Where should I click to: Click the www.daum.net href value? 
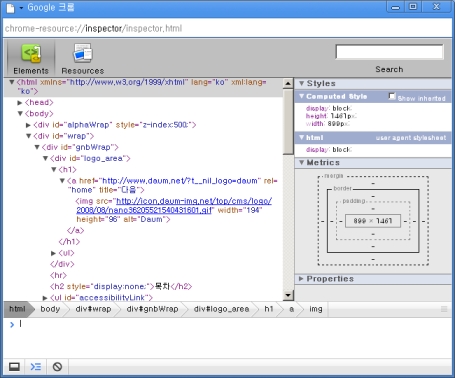(180, 181)
